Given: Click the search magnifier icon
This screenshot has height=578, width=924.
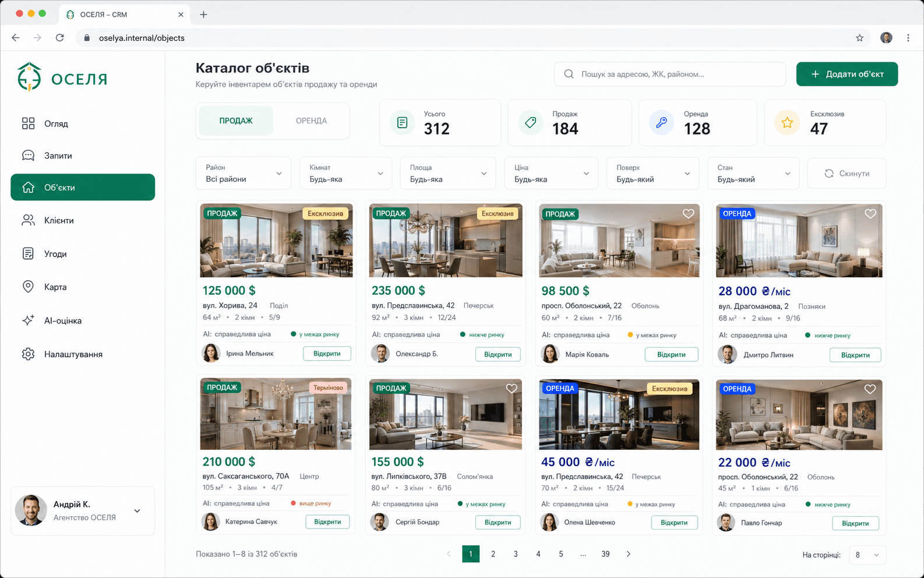Looking at the screenshot, I should tap(569, 74).
